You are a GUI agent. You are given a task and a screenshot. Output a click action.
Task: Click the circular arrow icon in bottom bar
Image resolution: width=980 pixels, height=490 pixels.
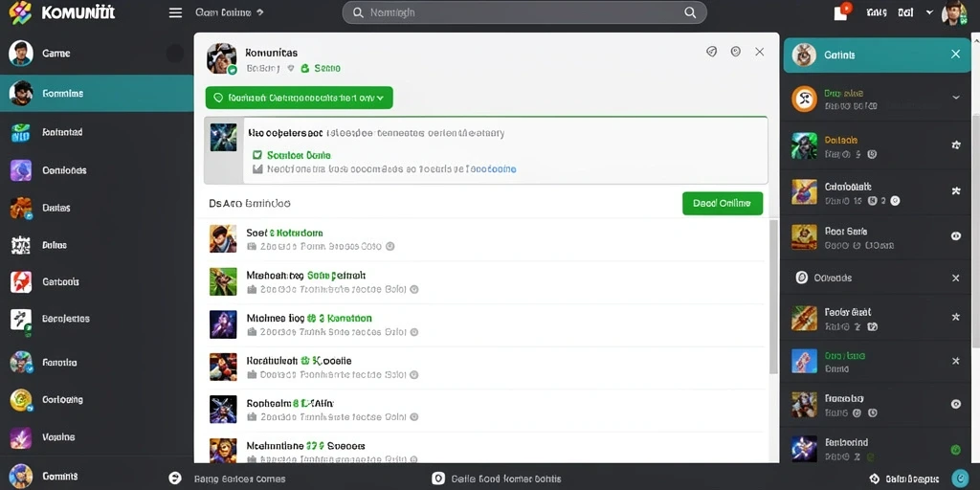(175, 479)
